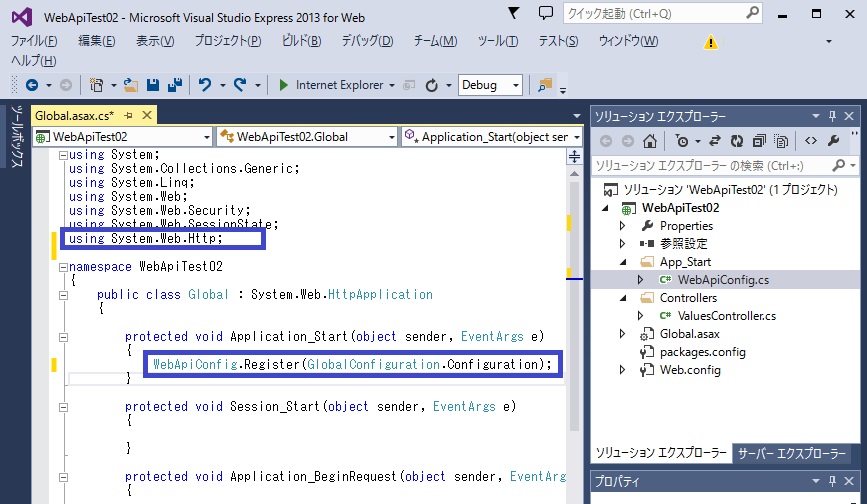867x504 pixels.
Task: Click the search magnifier in quick launch box
Action: tap(753, 13)
